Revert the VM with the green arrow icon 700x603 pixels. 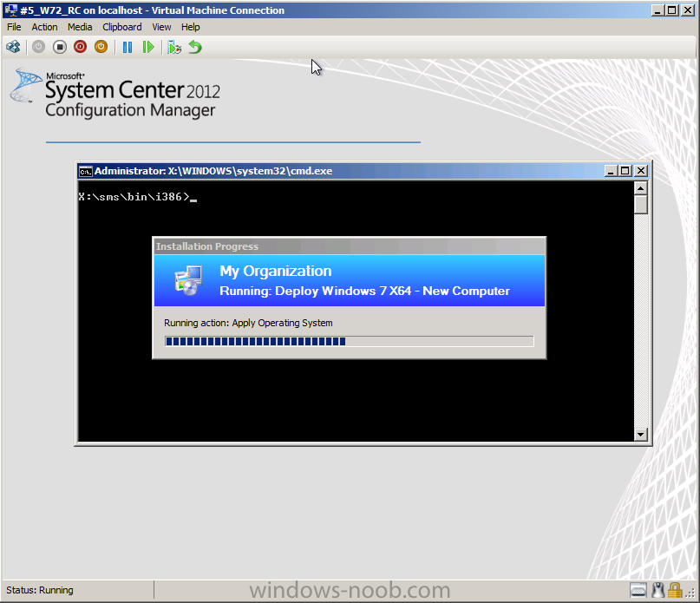coord(195,47)
